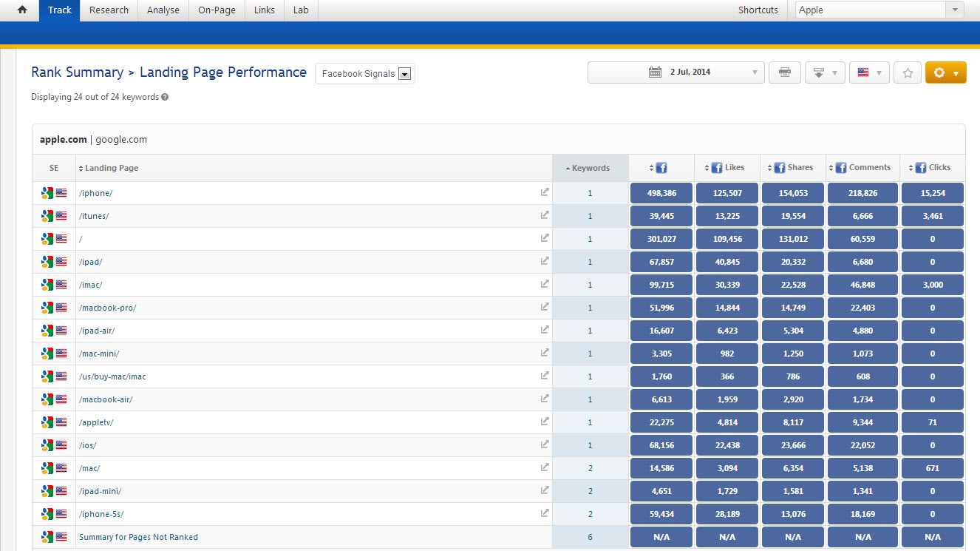The height and width of the screenshot is (551, 980).
Task: Click the Home icon in navigation bar
Action: [22, 10]
